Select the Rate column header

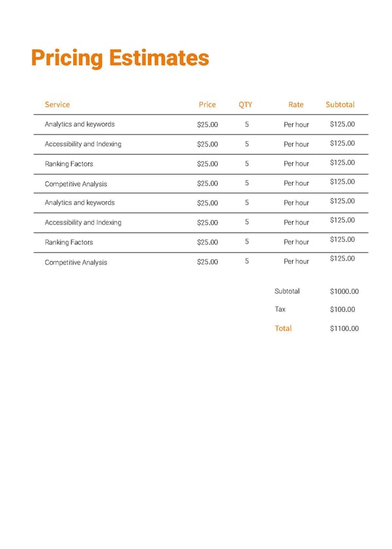click(x=296, y=105)
